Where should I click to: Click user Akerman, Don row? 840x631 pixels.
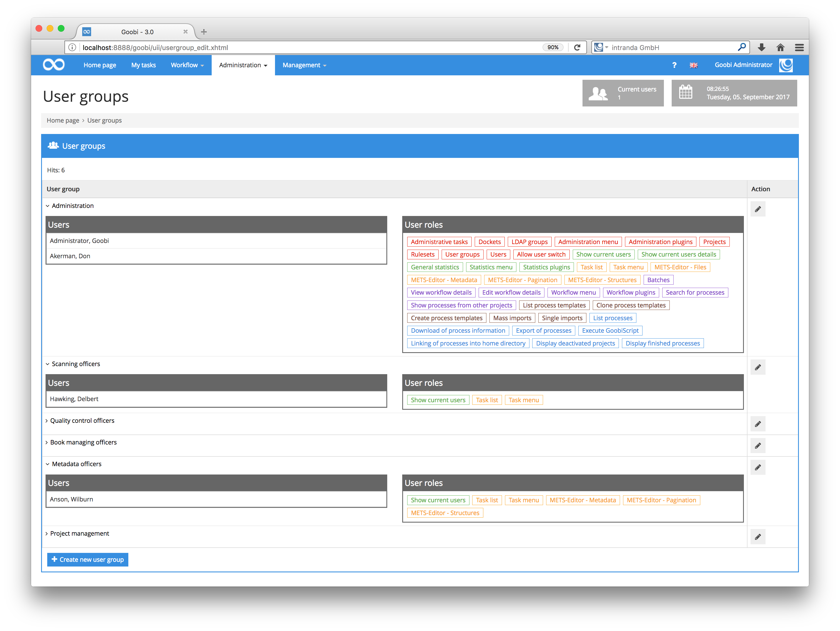click(216, 256)
